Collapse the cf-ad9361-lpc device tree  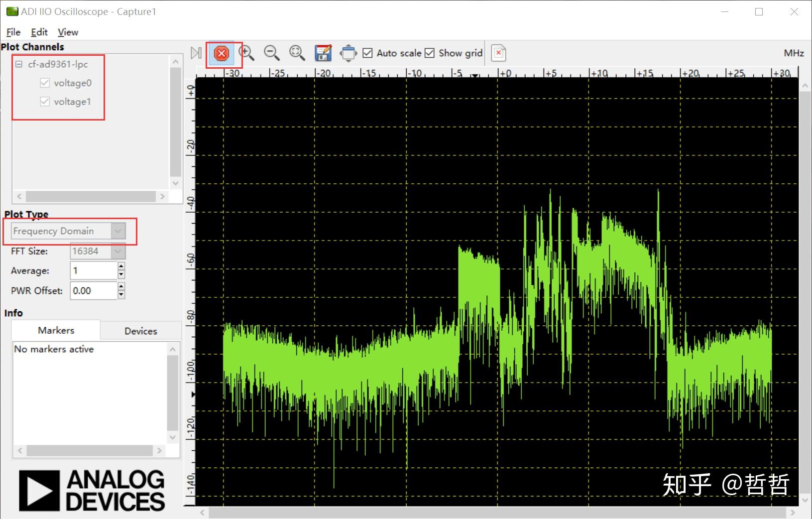point(19,64)
